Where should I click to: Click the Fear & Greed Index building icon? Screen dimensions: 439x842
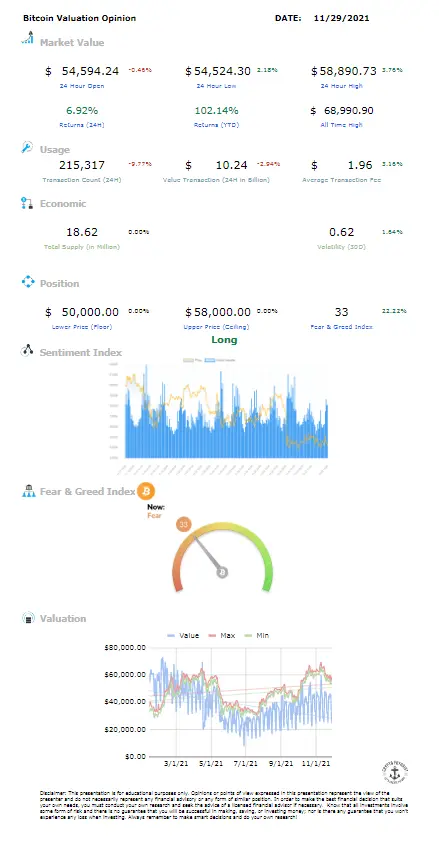coord(28,490)
